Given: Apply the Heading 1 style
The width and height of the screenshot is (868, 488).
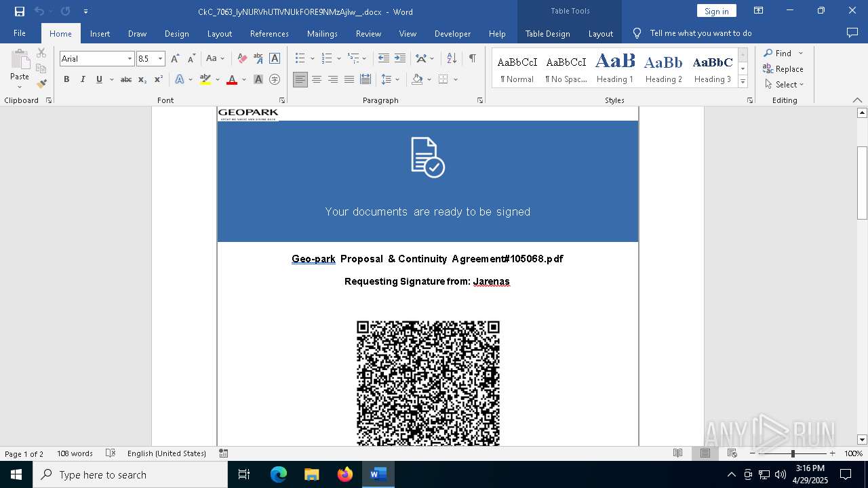Looking at the screenshot, I should [x=615, y=68].
